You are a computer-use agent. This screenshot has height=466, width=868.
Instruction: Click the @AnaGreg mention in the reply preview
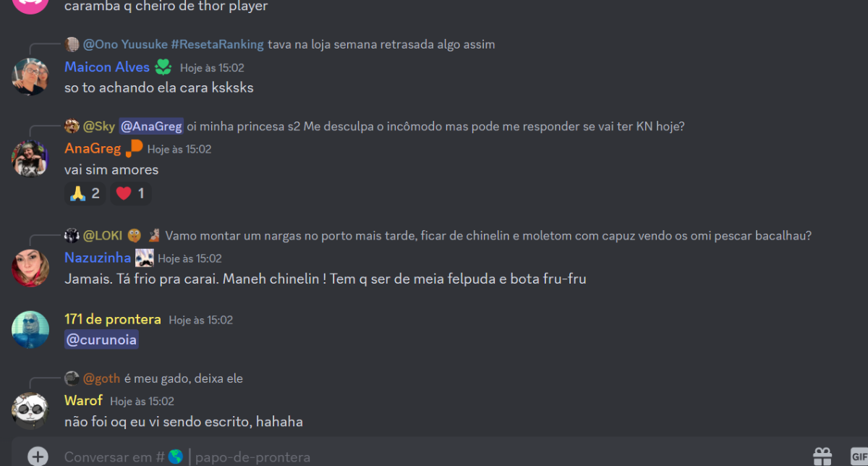(151, 126)
